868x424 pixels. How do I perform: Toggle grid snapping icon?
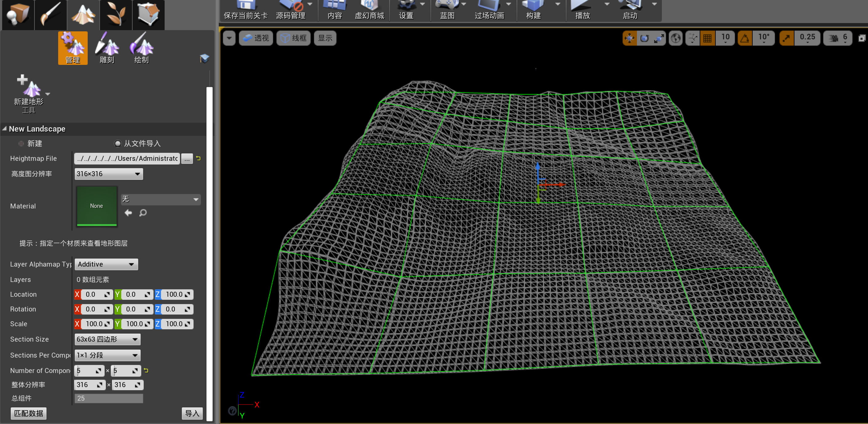pos(707,38)
